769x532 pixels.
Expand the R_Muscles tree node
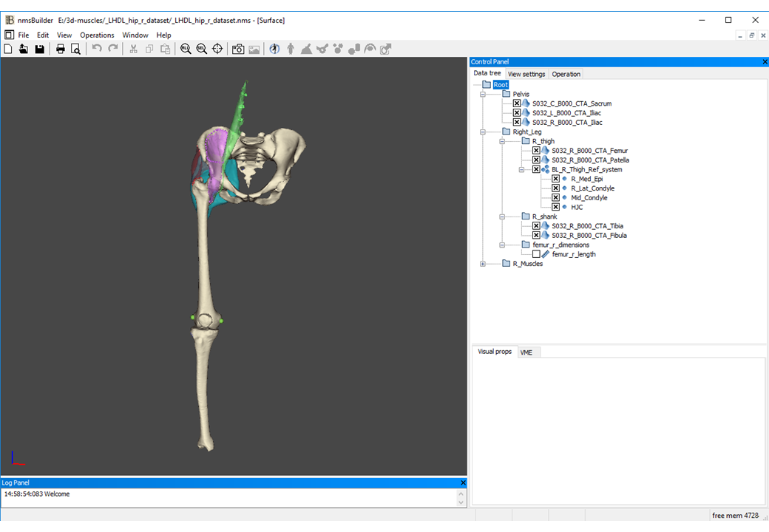point(483,264)
